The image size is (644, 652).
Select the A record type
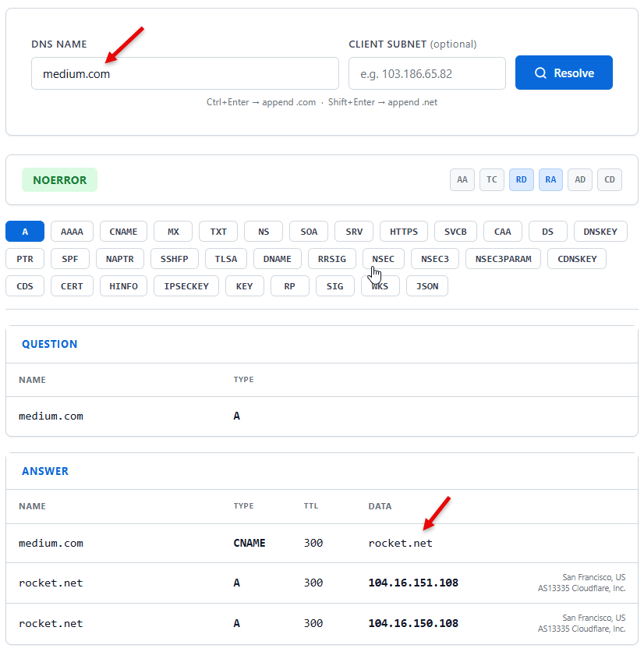pos(25,232)
